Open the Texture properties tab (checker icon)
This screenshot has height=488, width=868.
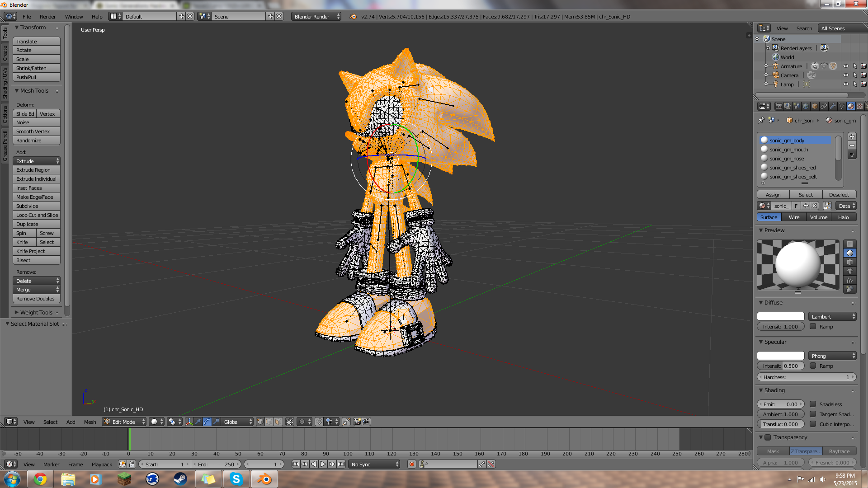(860, 106)
